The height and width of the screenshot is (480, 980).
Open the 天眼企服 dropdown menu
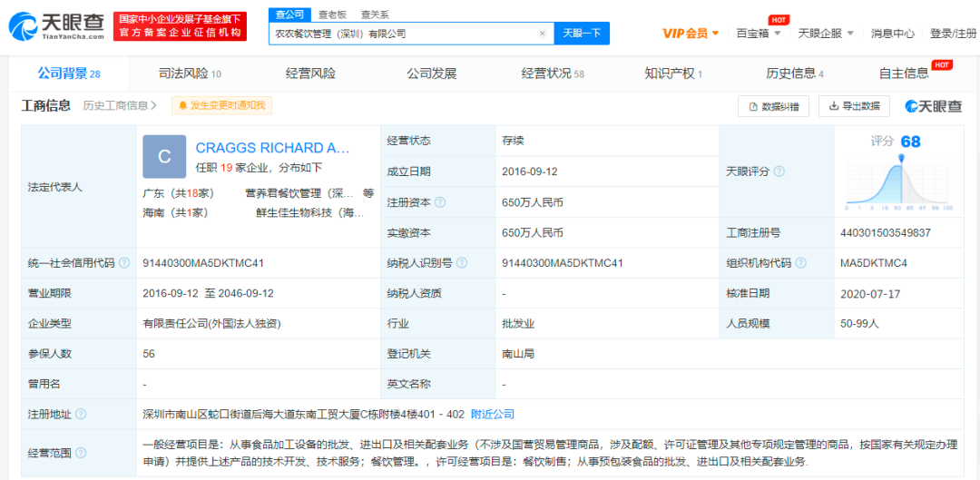click(x=825, y=34)
